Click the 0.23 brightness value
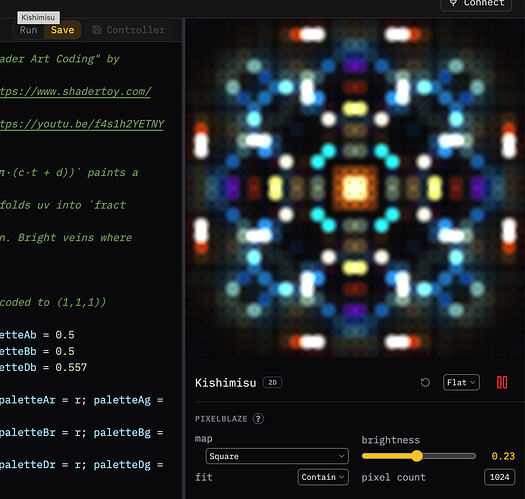This screenshot has width=525, height=499. (503, 456)
